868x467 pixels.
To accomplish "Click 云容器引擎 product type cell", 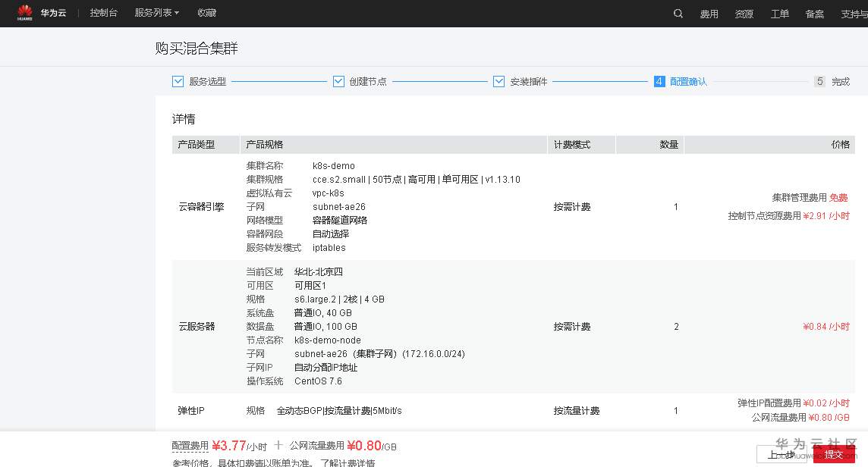I will tap(201, 206).
